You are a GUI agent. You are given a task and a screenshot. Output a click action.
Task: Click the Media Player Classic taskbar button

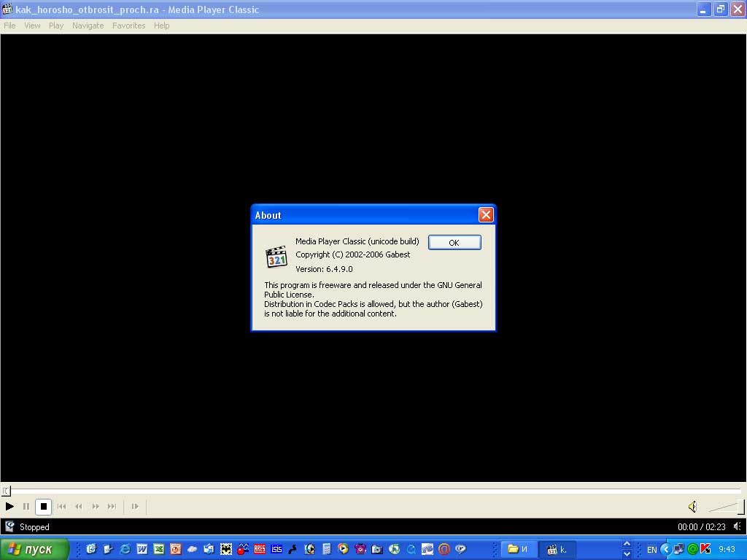pyautogui.click(x=557, y=550)
